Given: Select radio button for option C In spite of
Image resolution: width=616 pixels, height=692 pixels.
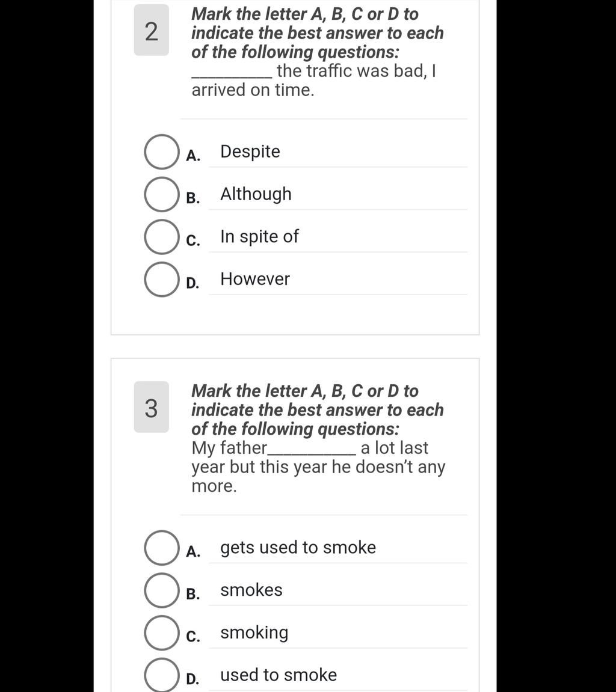Looking at the screenshot, I should click(x=162, y=236).
